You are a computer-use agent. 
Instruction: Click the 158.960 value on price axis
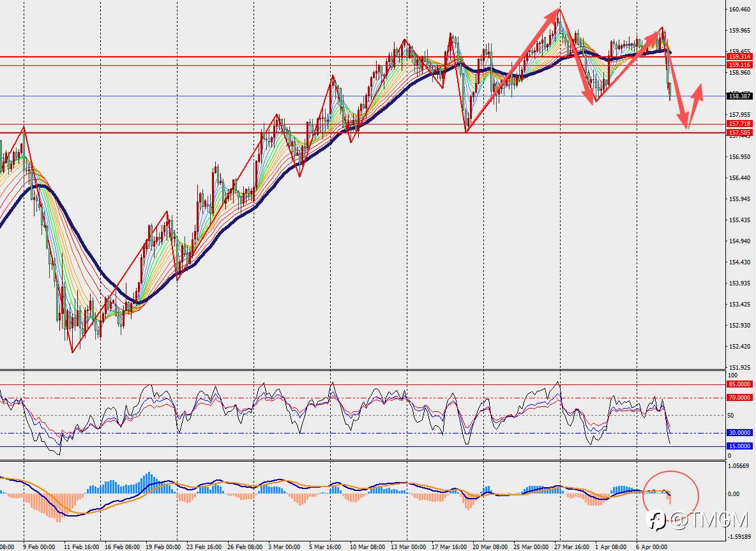pyautogui.click(x=739, y=73)
